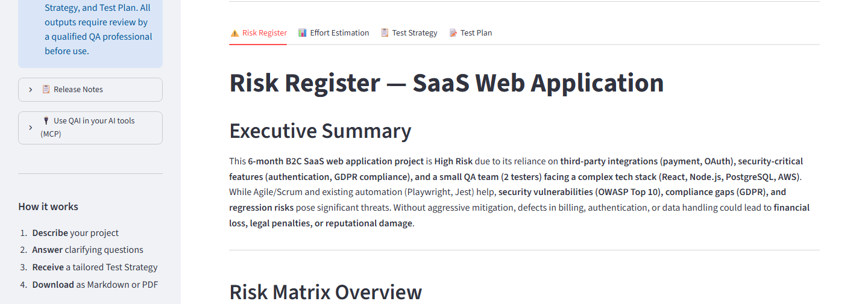Click 'Receive a tailored Test Strategy' step
The height and width of the screenshot is (304, 868).
click(95, 267)
